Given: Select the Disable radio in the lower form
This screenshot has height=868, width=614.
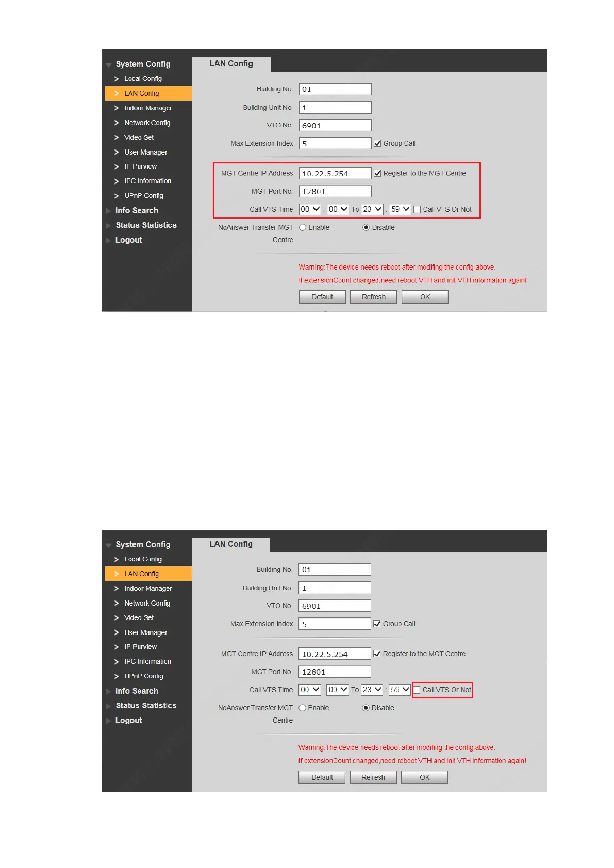Looking at the screenshot, I should pyautogui.click(x=366, y=708).
